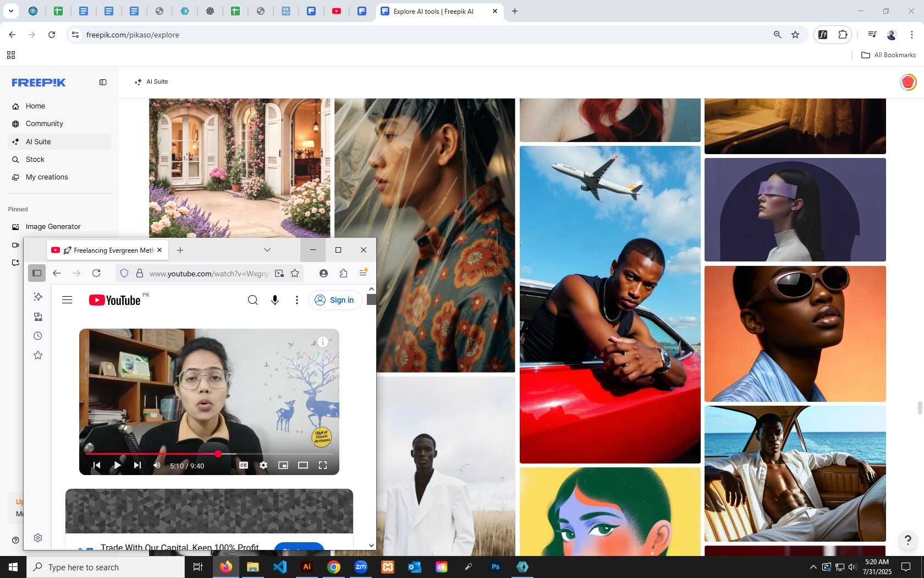Open Chrome extensions puzzle icon
Image resolution: width=924 pixels, height=578 pixels.
click(843, 35)
